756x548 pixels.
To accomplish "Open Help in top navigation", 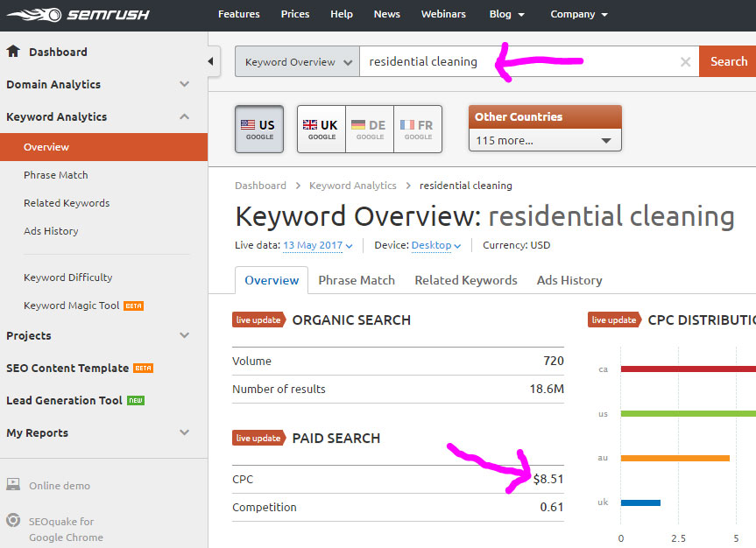I will [x=342, y=15].
